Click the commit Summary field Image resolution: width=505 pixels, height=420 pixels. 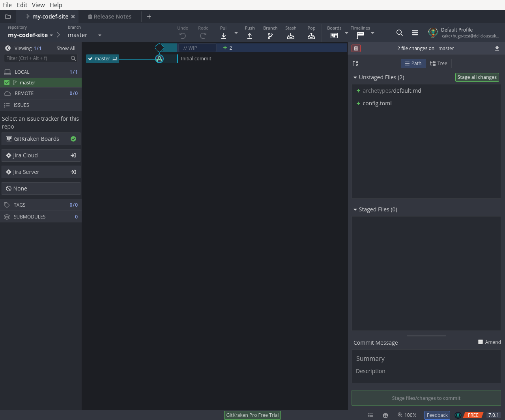[x=426, y=358]
